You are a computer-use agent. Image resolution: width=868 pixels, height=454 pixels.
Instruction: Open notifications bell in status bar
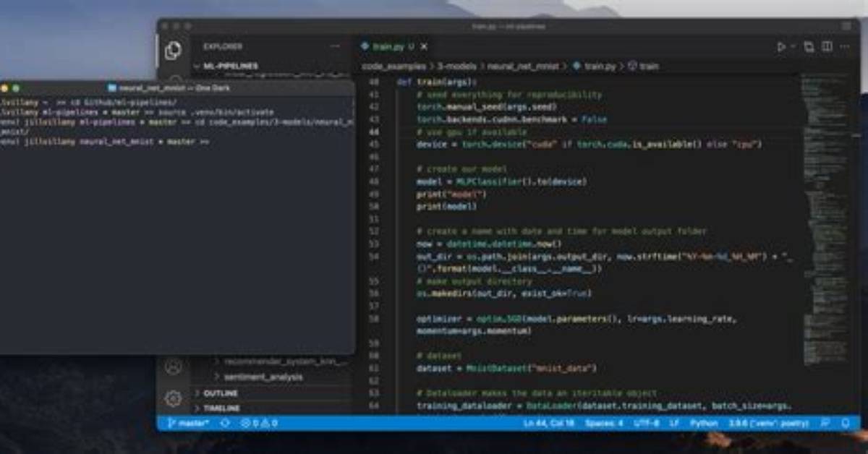(x=846, y=423)
